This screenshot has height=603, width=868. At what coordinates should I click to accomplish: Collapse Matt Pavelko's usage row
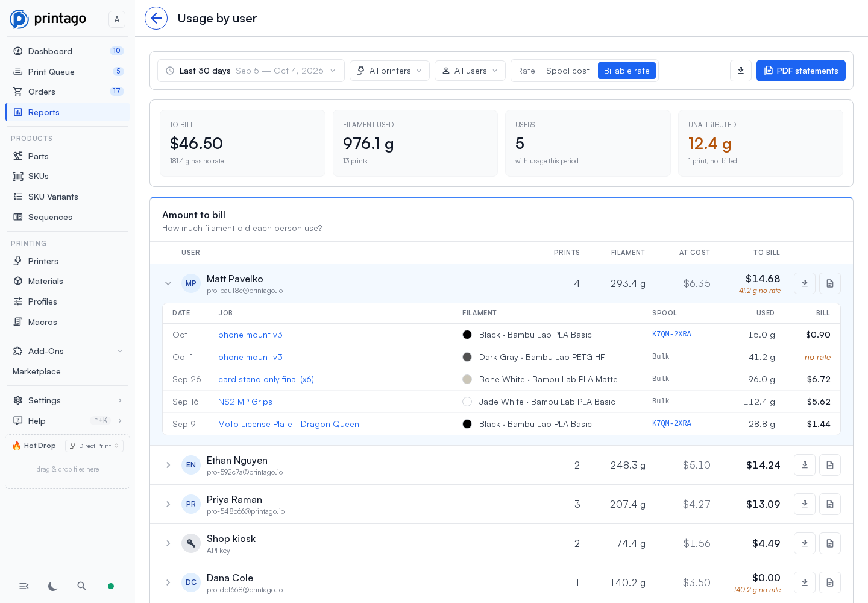[168, 283]
